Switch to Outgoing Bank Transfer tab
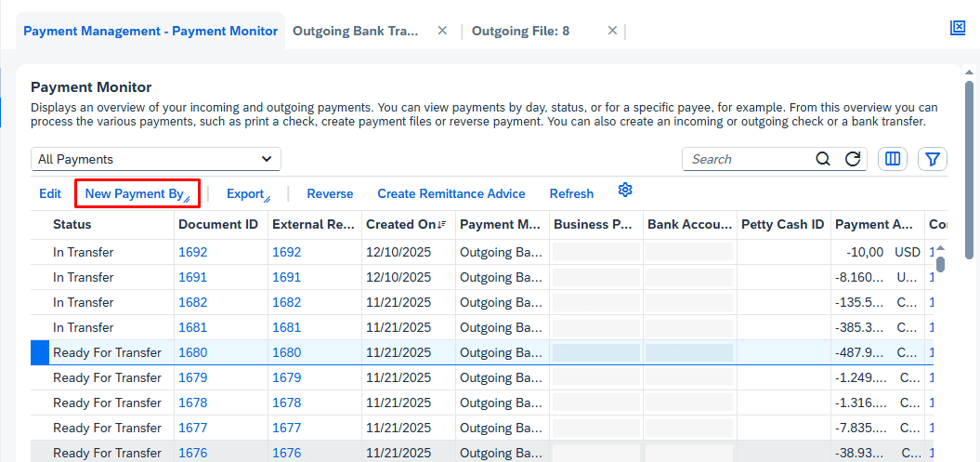Screen dimensions: 980x462 coord(356,31)
